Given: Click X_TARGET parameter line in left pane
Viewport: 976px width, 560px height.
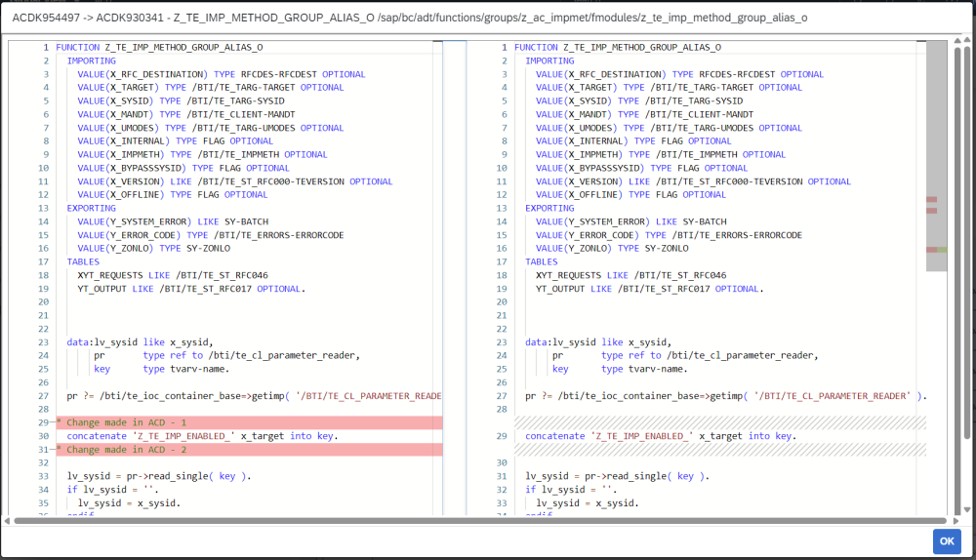Looking at the screenshot, I should [x=211, y=88].
